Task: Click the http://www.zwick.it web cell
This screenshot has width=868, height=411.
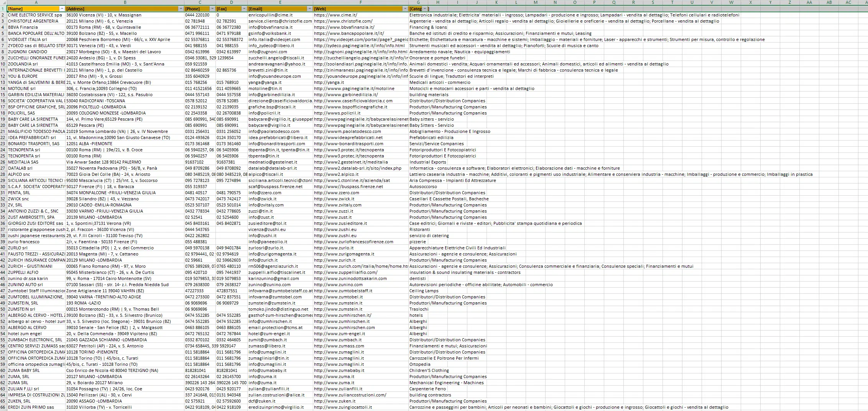Action: click(x=360, y=199)
